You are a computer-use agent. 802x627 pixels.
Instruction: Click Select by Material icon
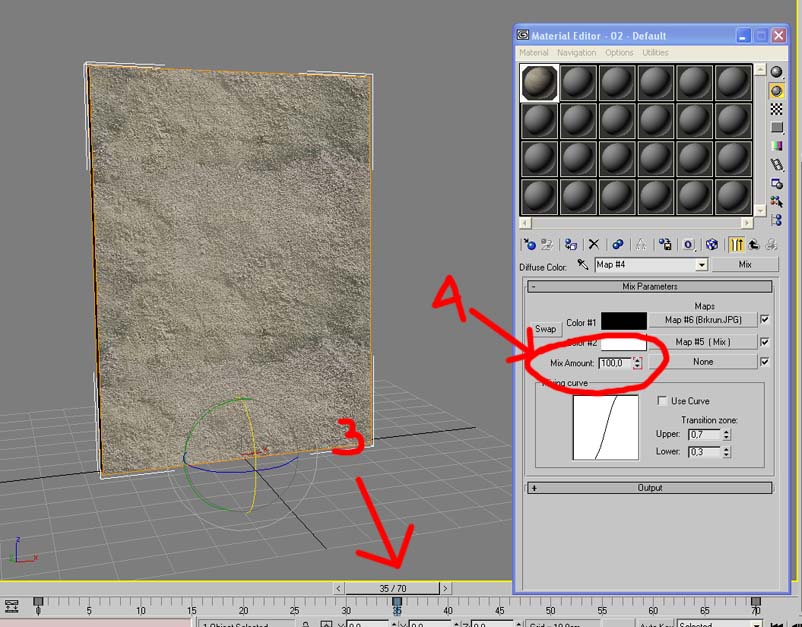click(x=776, y=201)
